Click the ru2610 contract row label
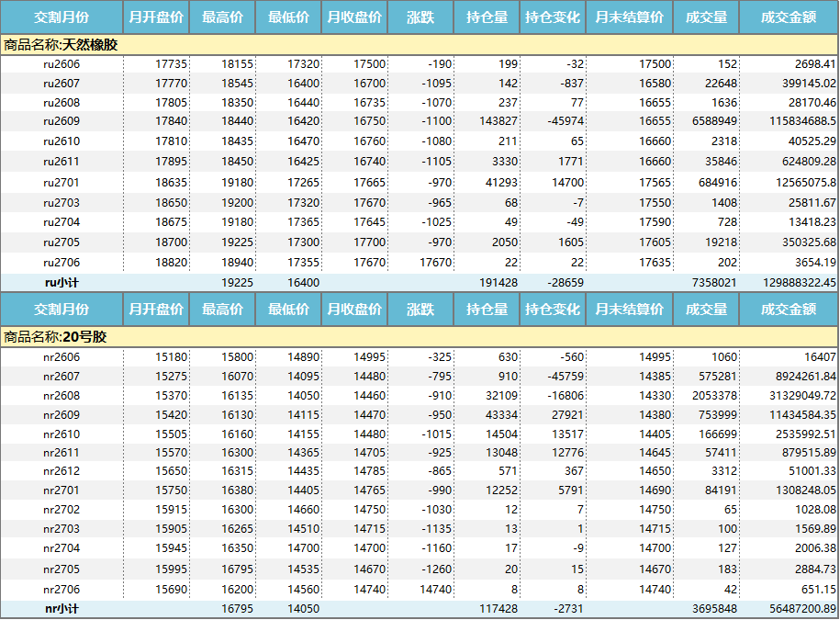This screenshot has width=840, height=620. [62, 141]
